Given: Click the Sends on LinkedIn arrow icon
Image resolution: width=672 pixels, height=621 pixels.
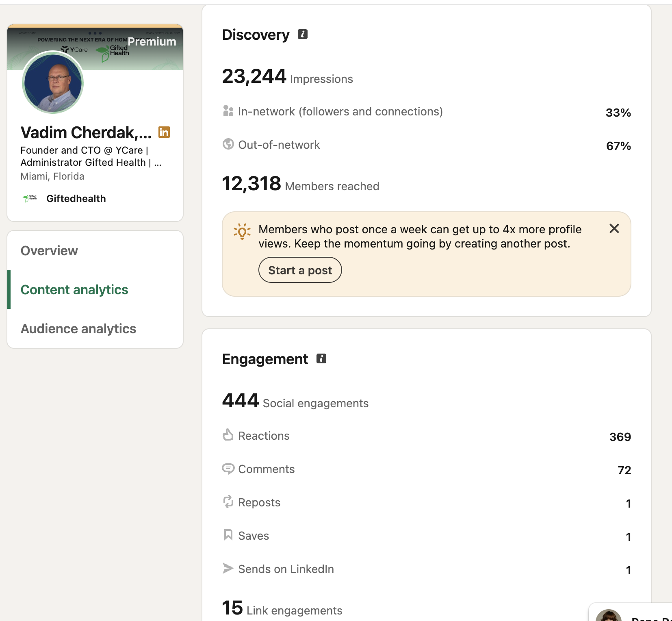Looking at the screenshot, I should click(228, 568).
